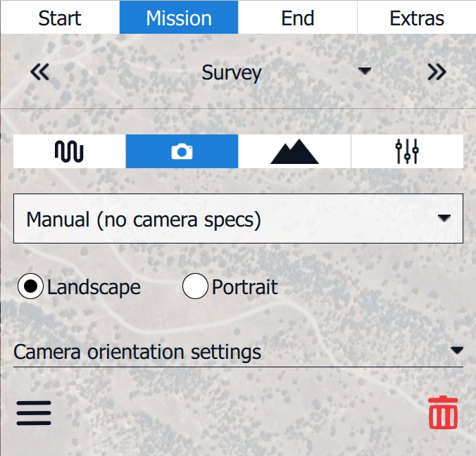Delete survey with red trash icon
The height and width of the screenshot is (456, 476).
point(443,413)
